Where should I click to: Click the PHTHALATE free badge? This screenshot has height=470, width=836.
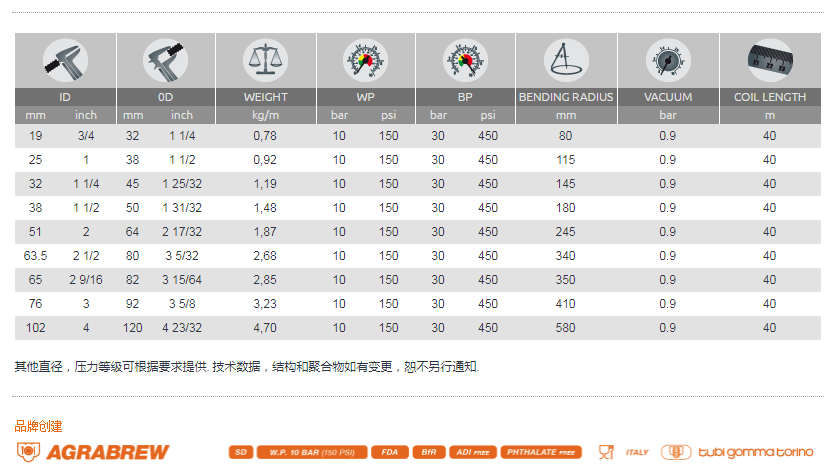pos(541,452)
